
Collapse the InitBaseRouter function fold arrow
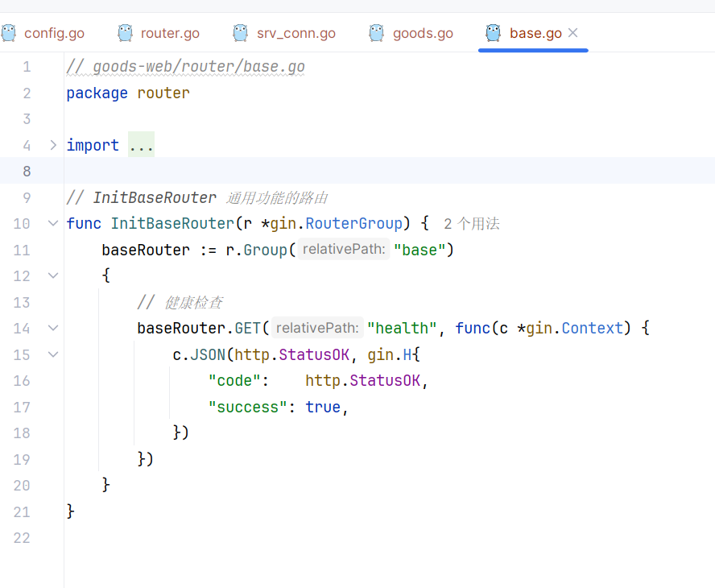53,223
